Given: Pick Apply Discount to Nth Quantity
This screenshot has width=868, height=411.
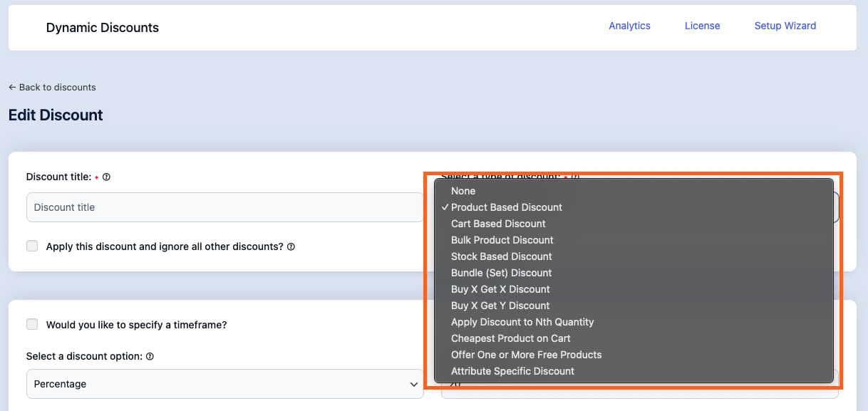Looking at the screenshot, I should pyautogui.click(x=522, y=322).
